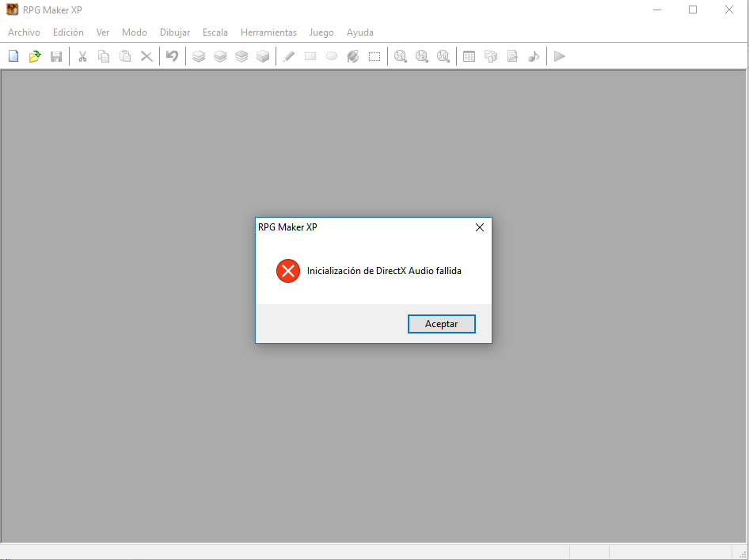Open the Juego menu

click(321, 32)
